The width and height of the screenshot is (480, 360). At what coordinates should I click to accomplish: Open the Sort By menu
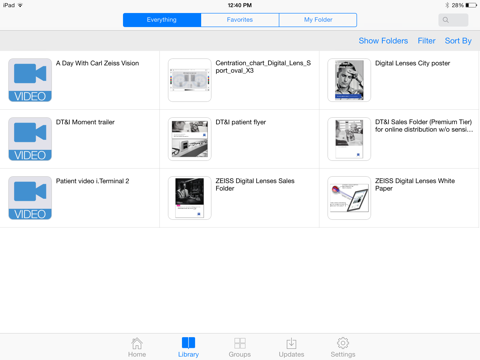458,41
